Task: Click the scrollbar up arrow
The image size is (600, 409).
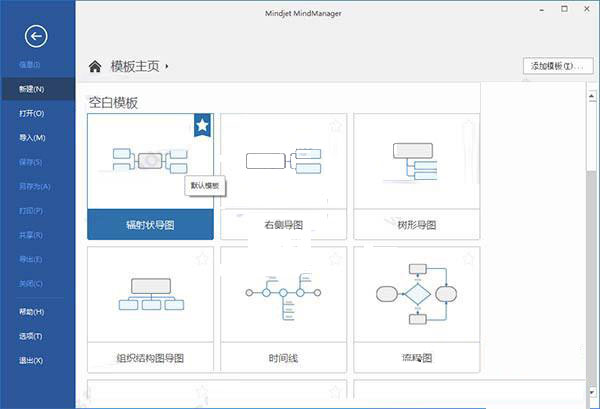Action: point(592,96)
